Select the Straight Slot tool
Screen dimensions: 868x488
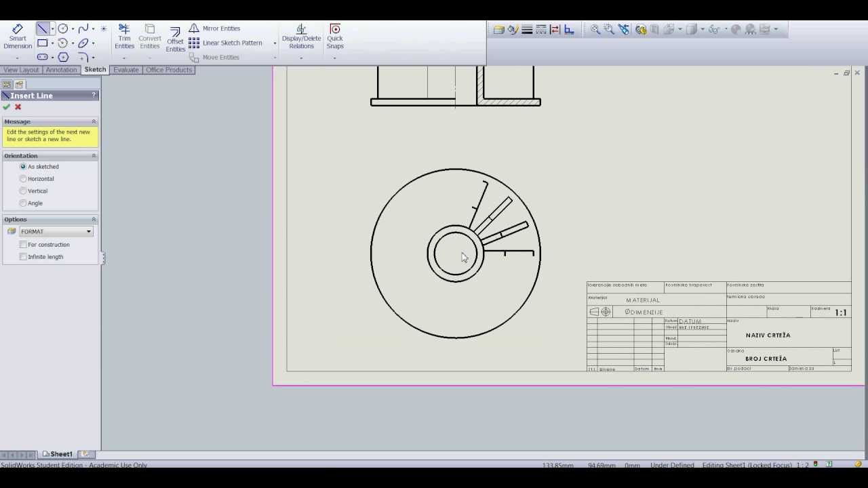point(42,57)
